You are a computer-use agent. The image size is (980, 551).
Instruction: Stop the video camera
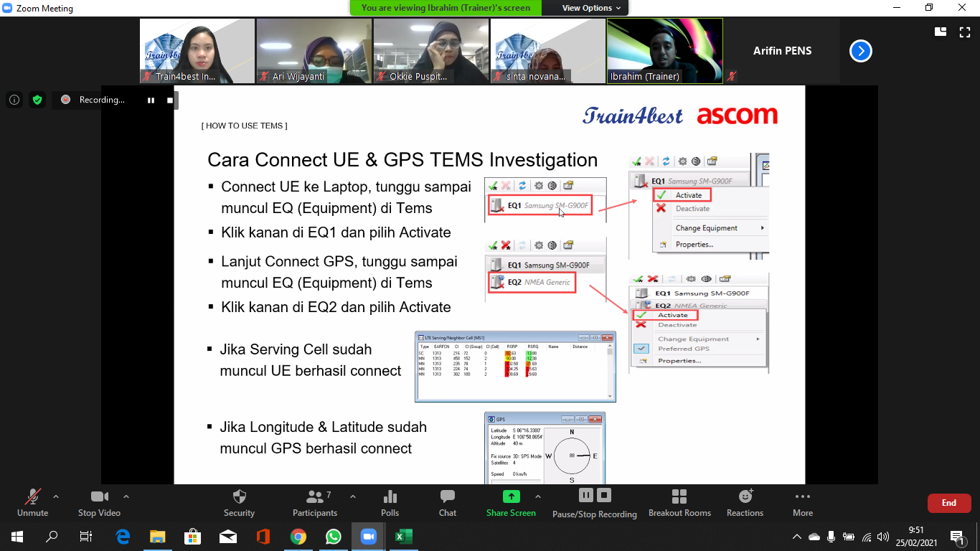99,496
